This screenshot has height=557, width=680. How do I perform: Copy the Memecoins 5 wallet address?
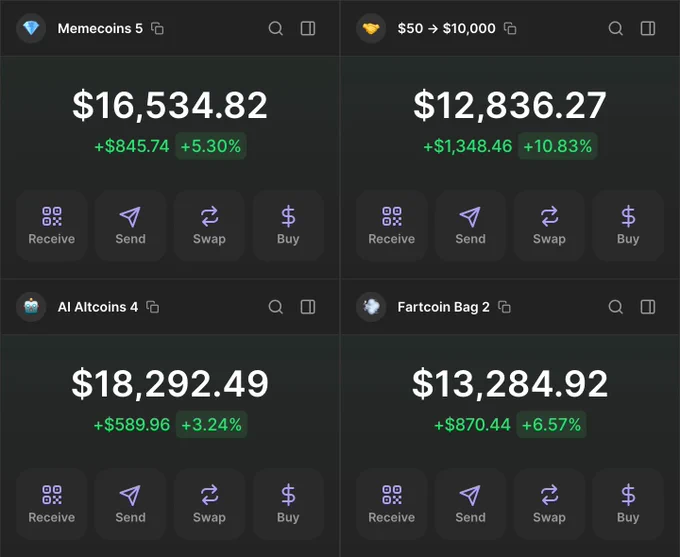[x=157, y=29]
